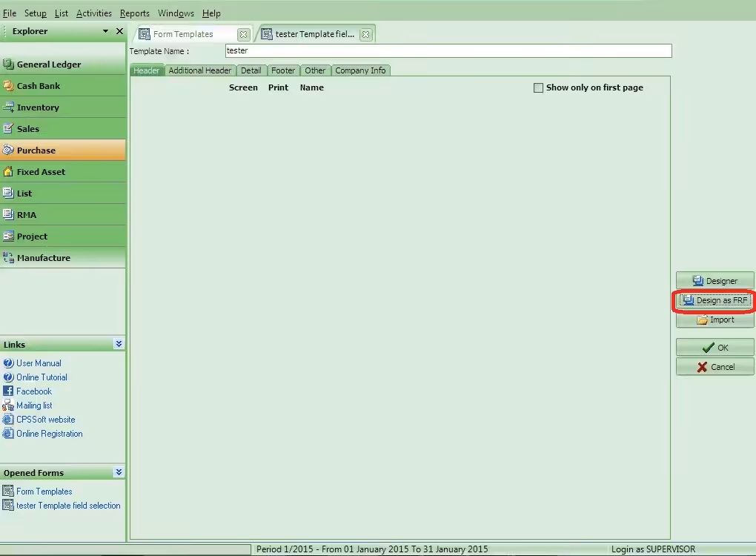Open the Online Tutorial link

[x=42, y=377]
